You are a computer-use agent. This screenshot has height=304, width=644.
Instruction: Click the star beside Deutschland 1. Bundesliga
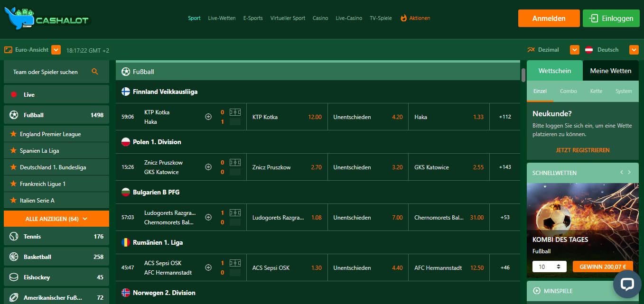(x=13, y=167)
